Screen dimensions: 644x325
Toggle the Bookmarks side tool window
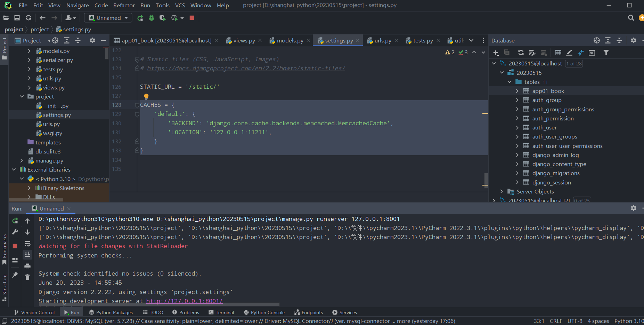click(x=5, y=249)
